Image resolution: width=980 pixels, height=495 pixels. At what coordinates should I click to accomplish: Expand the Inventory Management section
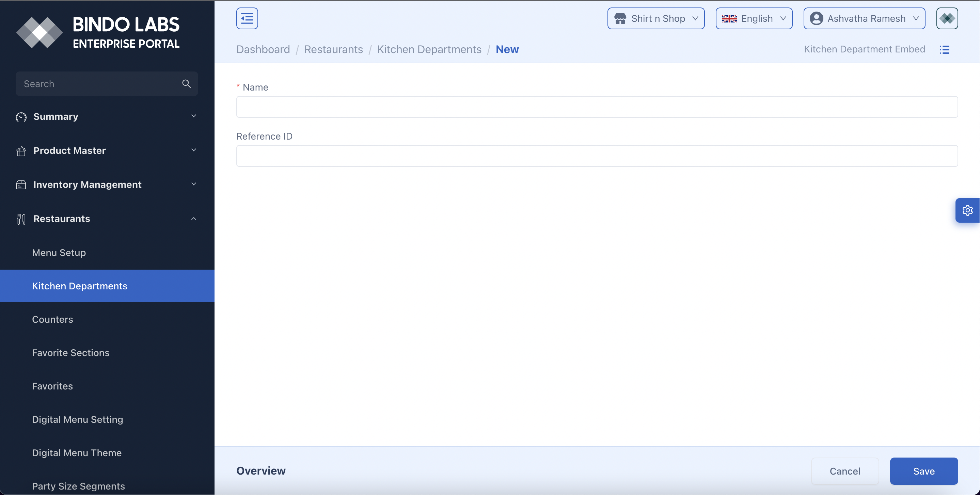pyautogui.click(x=194, y=184)
